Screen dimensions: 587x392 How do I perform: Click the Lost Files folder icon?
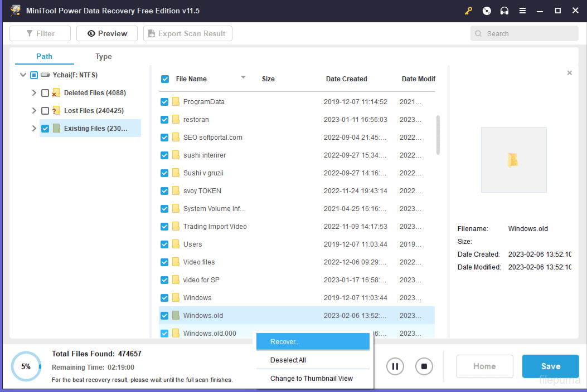tap(56, 111)
